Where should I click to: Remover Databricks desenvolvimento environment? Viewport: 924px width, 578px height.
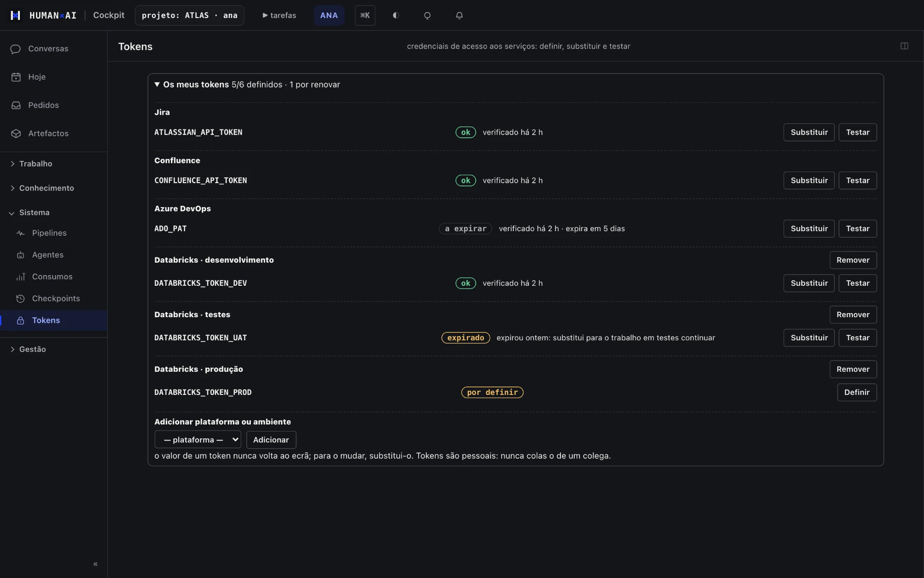(x=853, y=260)
